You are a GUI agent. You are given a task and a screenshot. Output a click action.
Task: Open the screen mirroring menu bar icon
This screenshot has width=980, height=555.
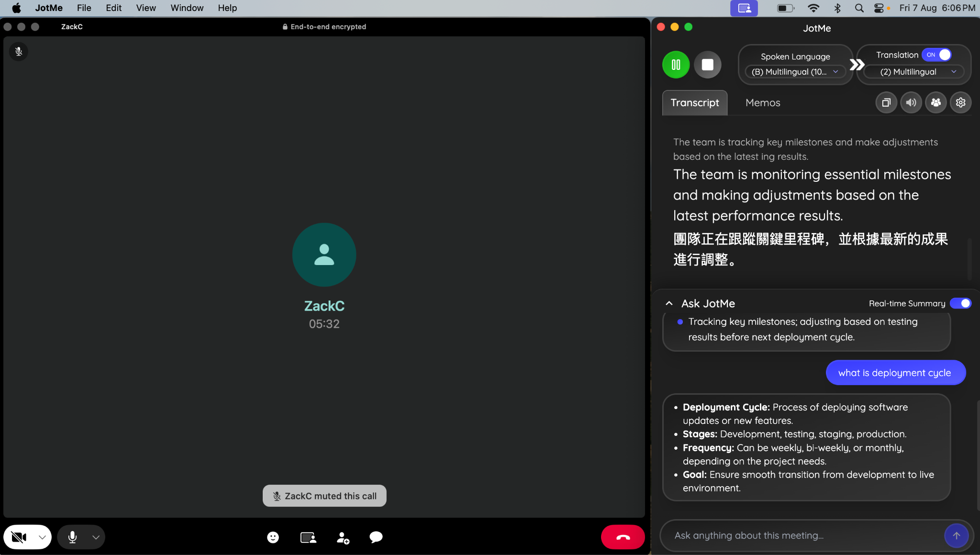click(x=744, y=8)
